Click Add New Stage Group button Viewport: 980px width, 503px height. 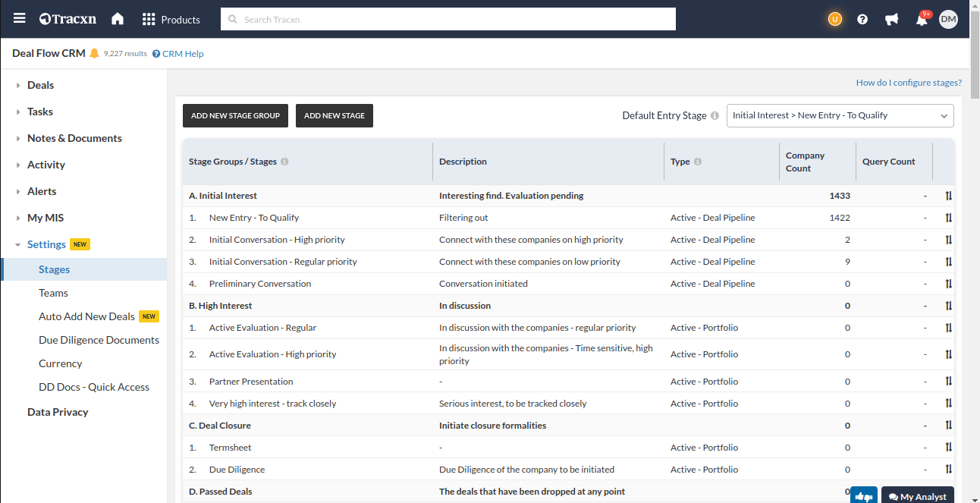point(235,115)
